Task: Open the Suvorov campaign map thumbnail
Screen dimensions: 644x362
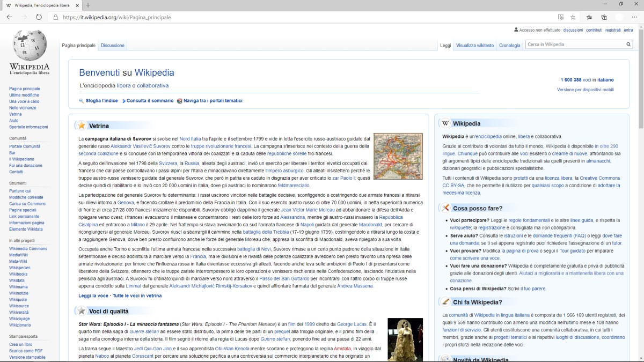Action: coord(398,156)
